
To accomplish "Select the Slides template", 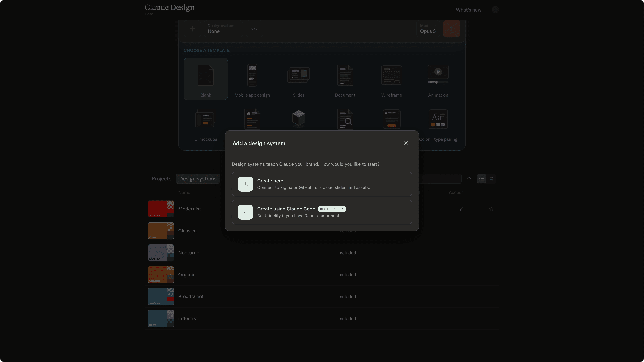I will 298,79.
